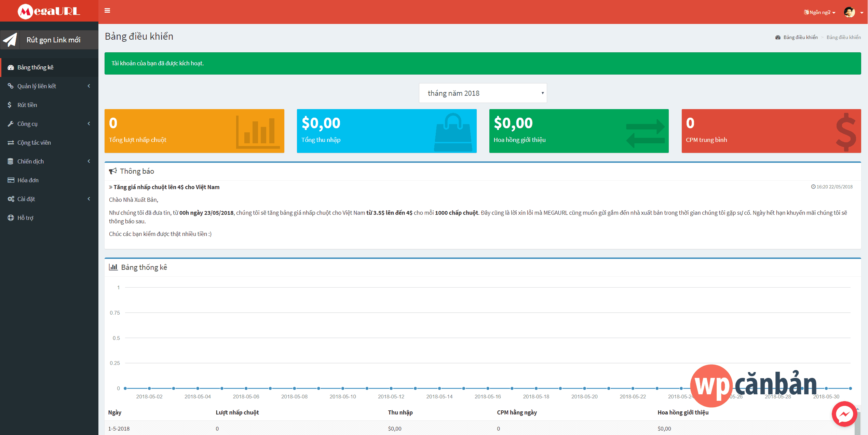Click the link chain icon for Quản lý liên kết

coord(11,86)
